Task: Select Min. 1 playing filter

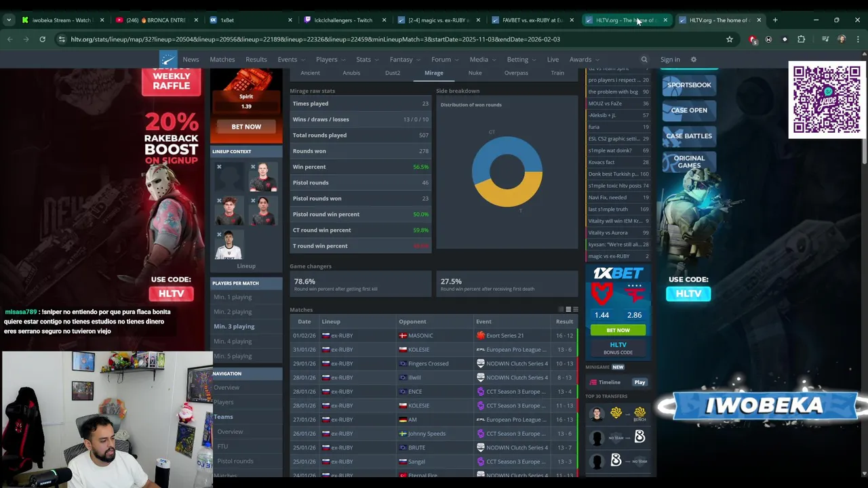Action: click(233, 297)
